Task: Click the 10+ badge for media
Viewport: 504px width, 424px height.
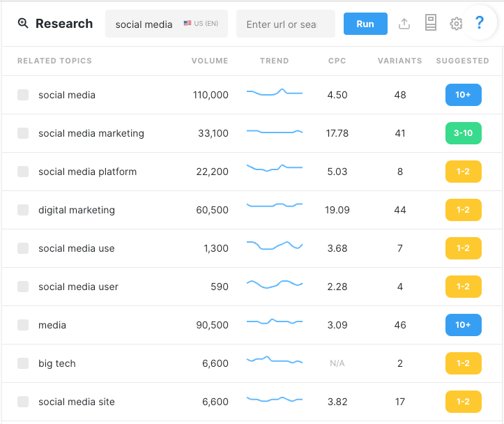Action: [x=463, y=325]
